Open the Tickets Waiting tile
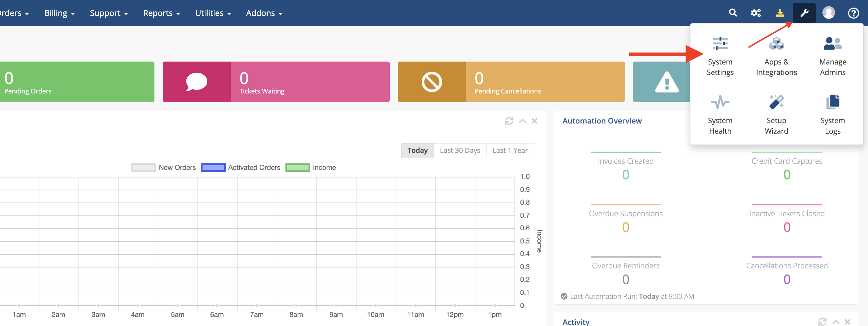The height and width of the screenshot is (326, 868). (x=276, y=82)
